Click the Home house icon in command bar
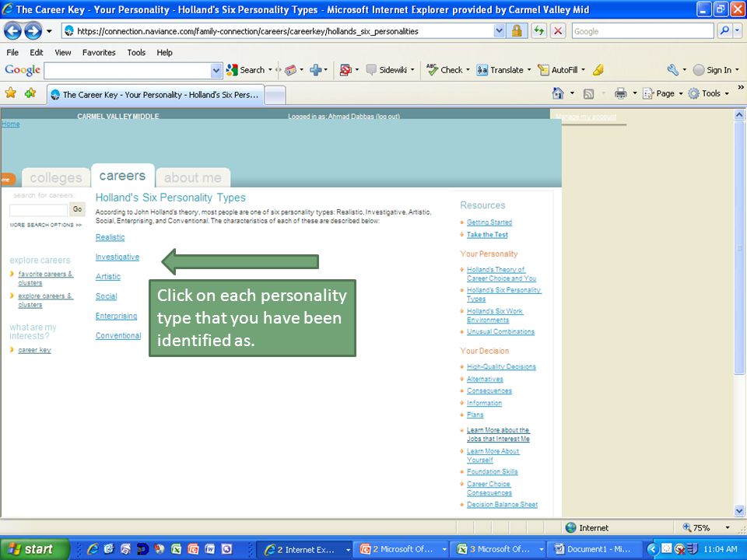Image resolution: width=747 pixels, height=560 pixels. 558,93
